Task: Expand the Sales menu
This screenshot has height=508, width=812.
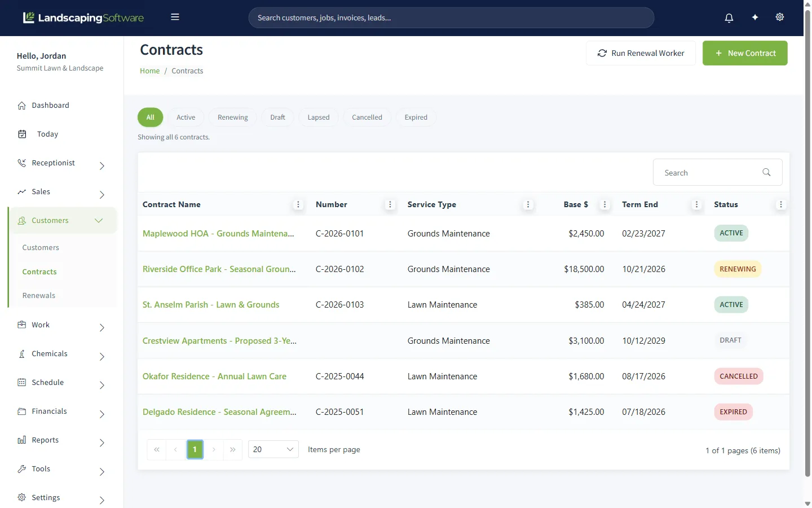Action: click(62, 192)
